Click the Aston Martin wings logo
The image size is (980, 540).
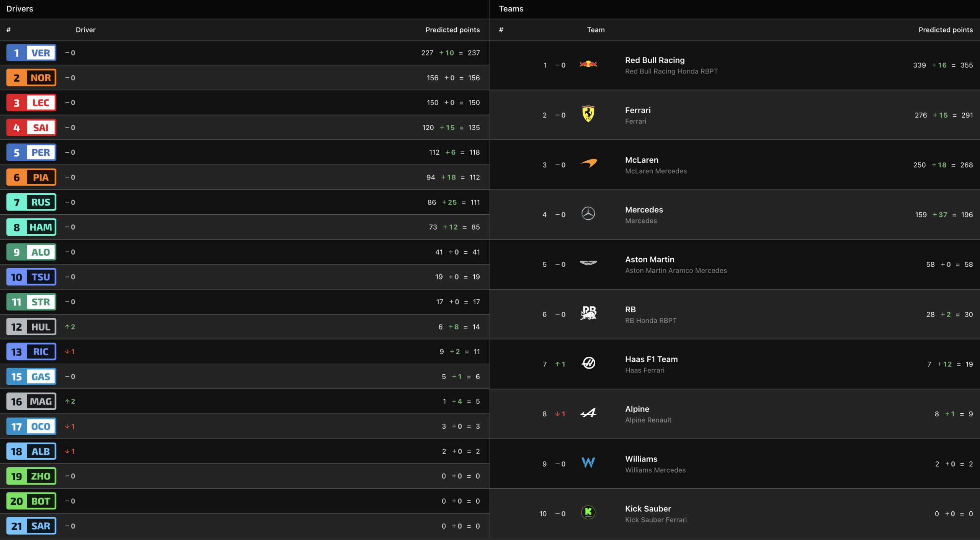(x=588, y=263)
